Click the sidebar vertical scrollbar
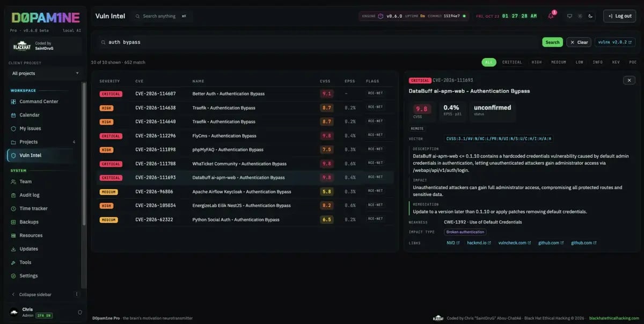Viewport: 644px width, 324px height. tap(83, 153)
